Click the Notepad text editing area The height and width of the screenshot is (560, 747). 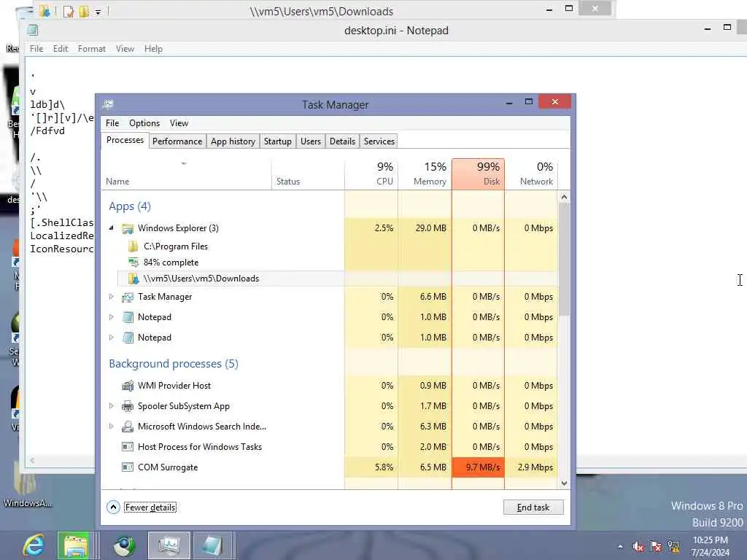coord(386,257)
